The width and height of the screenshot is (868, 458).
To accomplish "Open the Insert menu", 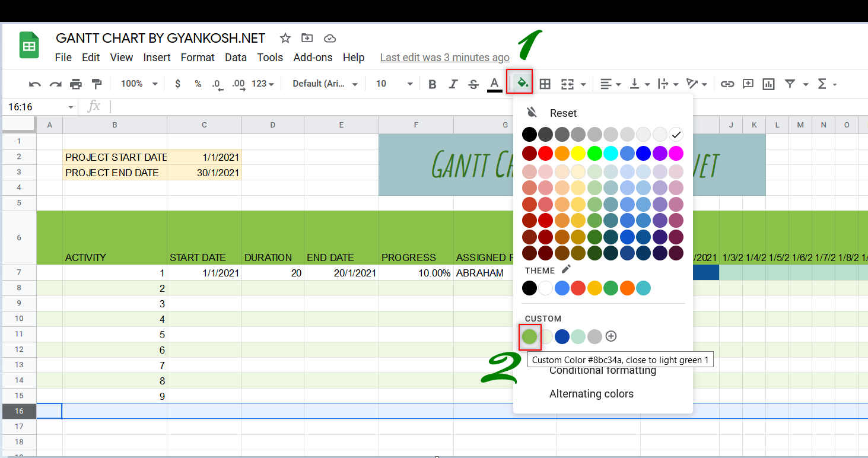I will (157, 58).
